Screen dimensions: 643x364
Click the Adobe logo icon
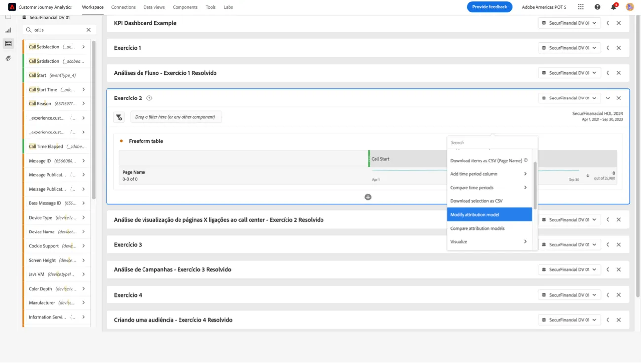point(12,7)
